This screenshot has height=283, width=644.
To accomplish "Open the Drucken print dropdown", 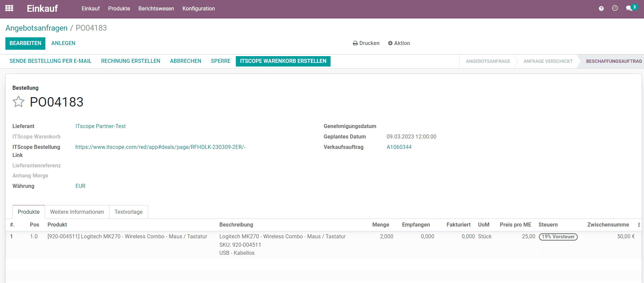I will coord(366,43).
